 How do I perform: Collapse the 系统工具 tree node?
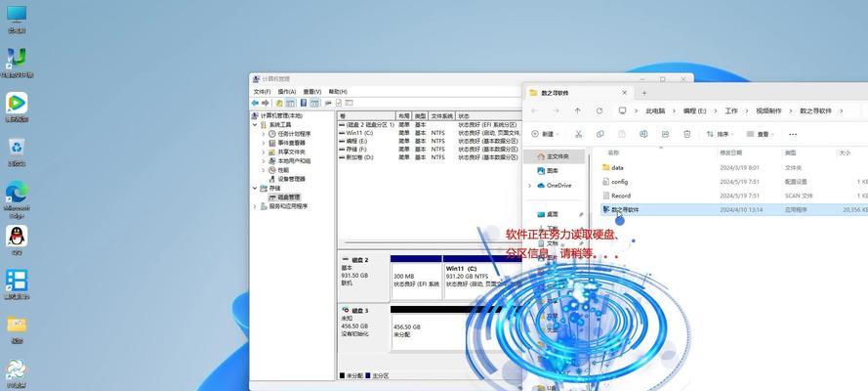click(255, 125)
